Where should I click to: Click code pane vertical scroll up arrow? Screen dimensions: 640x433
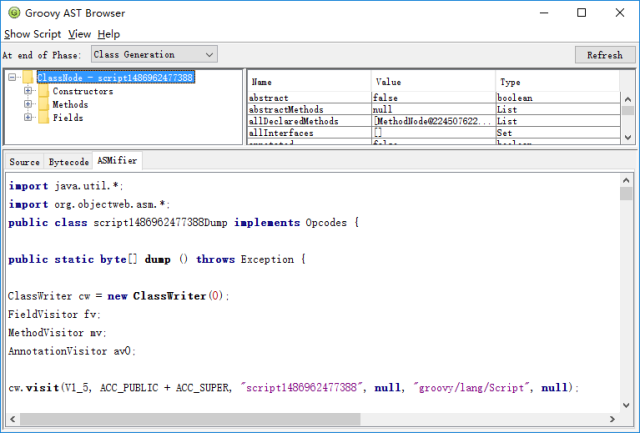pos(626,180)
